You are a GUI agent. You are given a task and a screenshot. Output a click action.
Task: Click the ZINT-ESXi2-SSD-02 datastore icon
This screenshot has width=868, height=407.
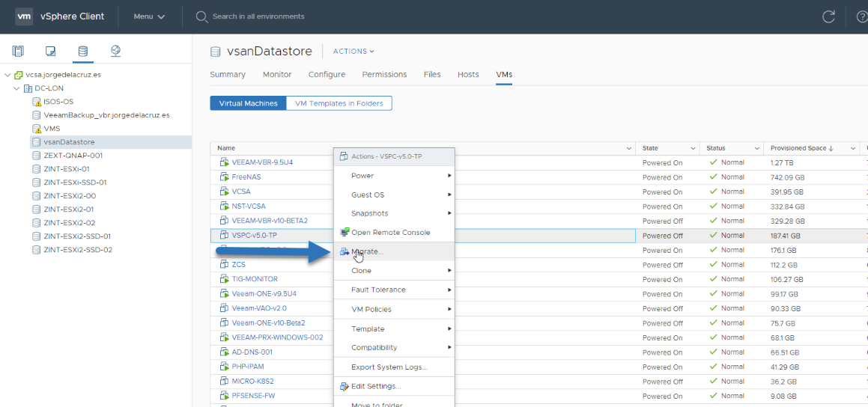[x=37, y=249]
